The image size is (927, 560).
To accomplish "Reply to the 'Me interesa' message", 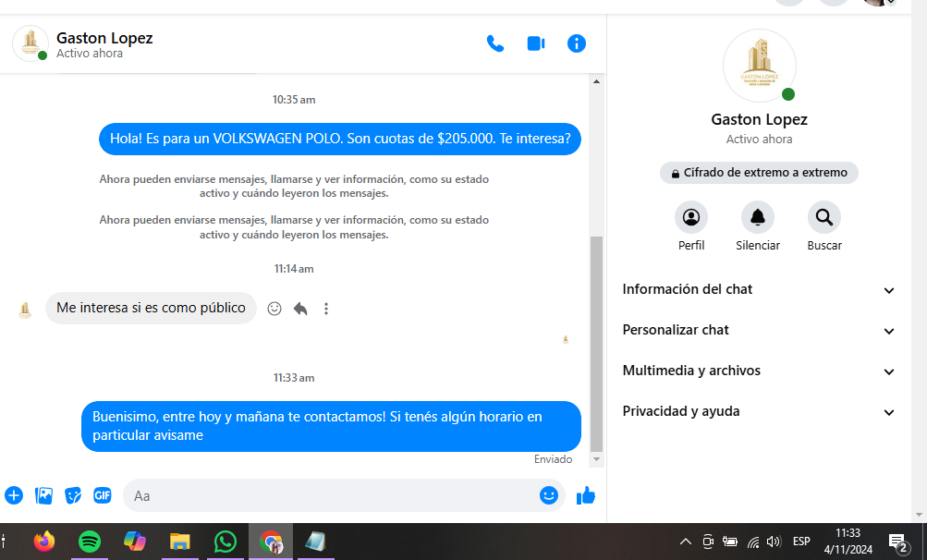I will pos(300,309).
